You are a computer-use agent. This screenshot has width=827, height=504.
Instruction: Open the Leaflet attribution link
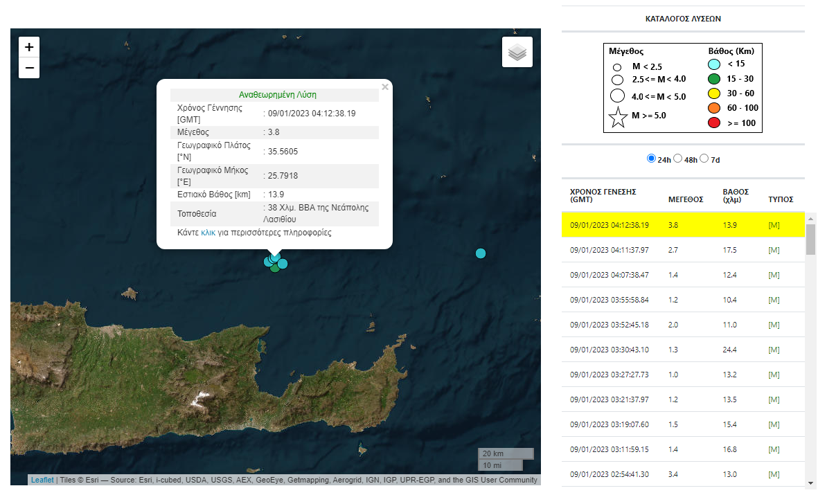(42, 480)
